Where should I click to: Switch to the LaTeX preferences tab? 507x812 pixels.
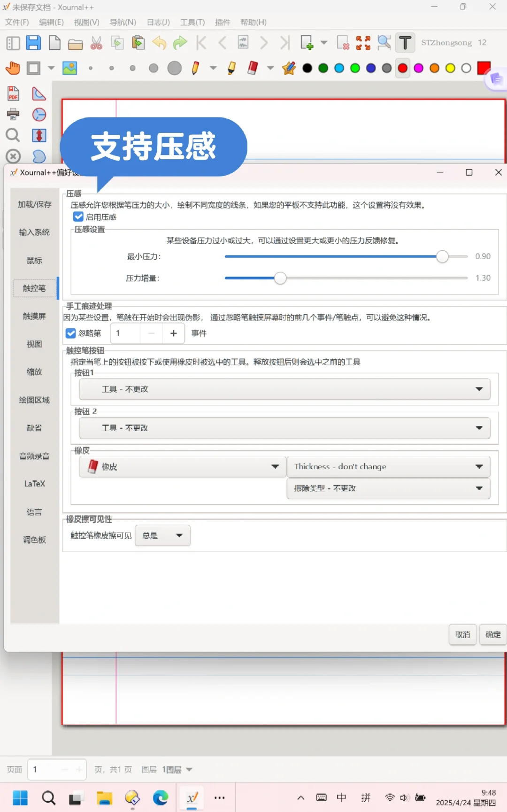(34, 484)
